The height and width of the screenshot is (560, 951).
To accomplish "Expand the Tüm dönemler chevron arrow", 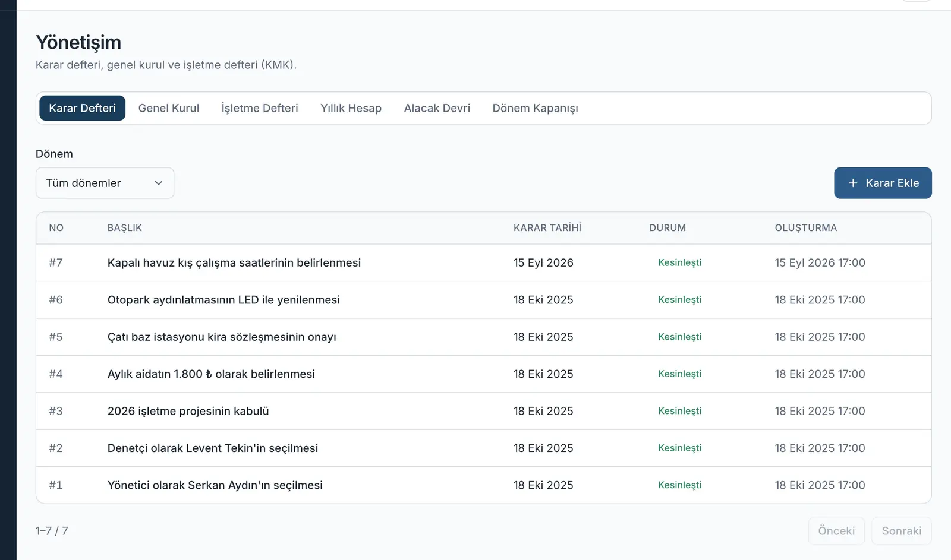I will pyautogui.click(x=159, y=183).
